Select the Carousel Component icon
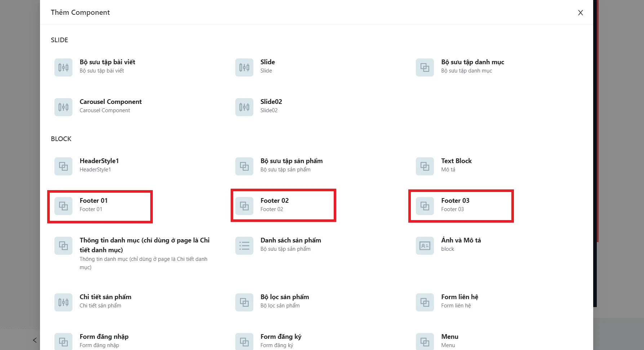 tap(63, 107)
